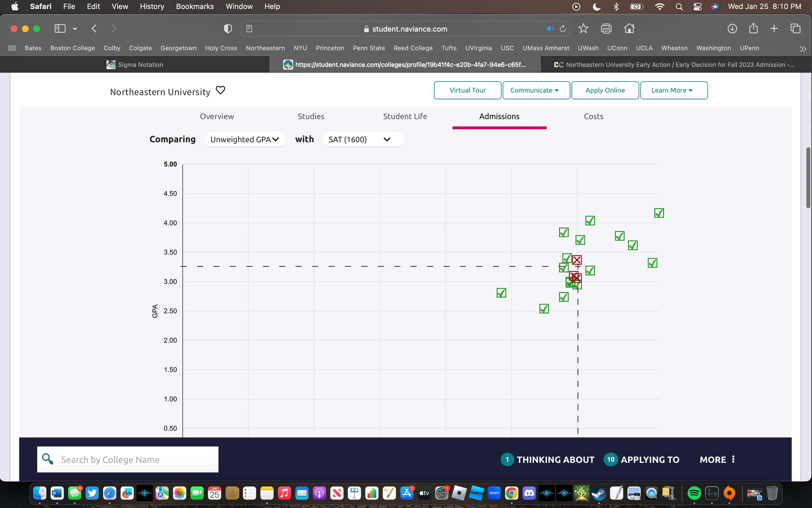
Task: Click the Search by College Name field
Action: coord(128,459)
